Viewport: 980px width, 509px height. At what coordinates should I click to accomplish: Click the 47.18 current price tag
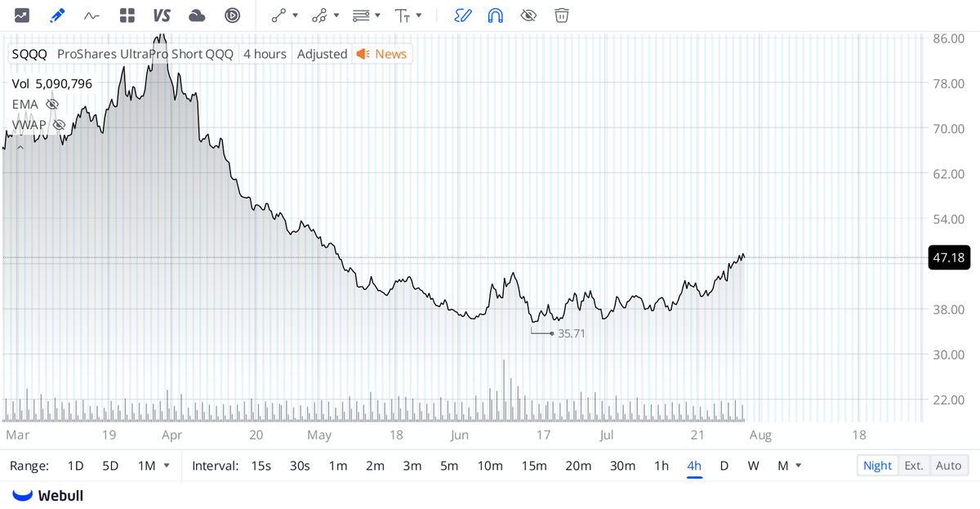pos(949,257)
